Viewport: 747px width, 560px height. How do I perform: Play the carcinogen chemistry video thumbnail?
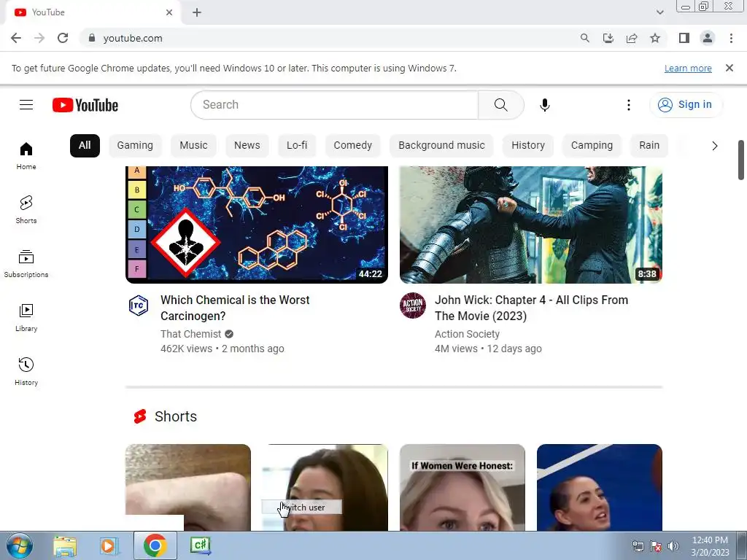257,225
